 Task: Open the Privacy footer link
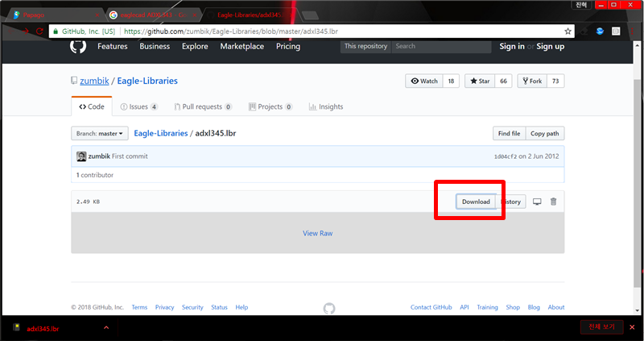coord(165,307)
